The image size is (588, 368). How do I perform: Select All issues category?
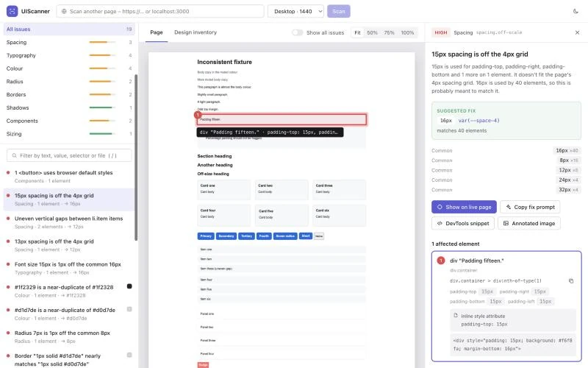pos(69,29)
